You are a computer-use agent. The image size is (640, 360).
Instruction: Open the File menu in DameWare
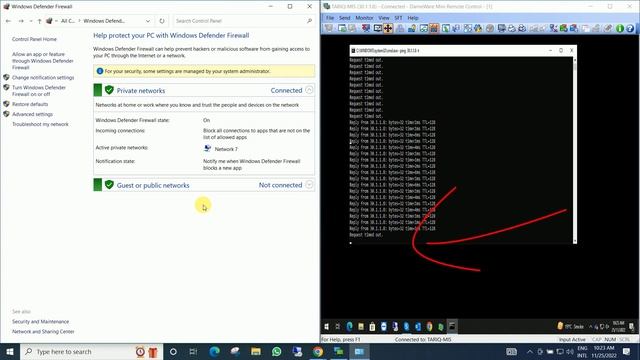pos(330,18)
